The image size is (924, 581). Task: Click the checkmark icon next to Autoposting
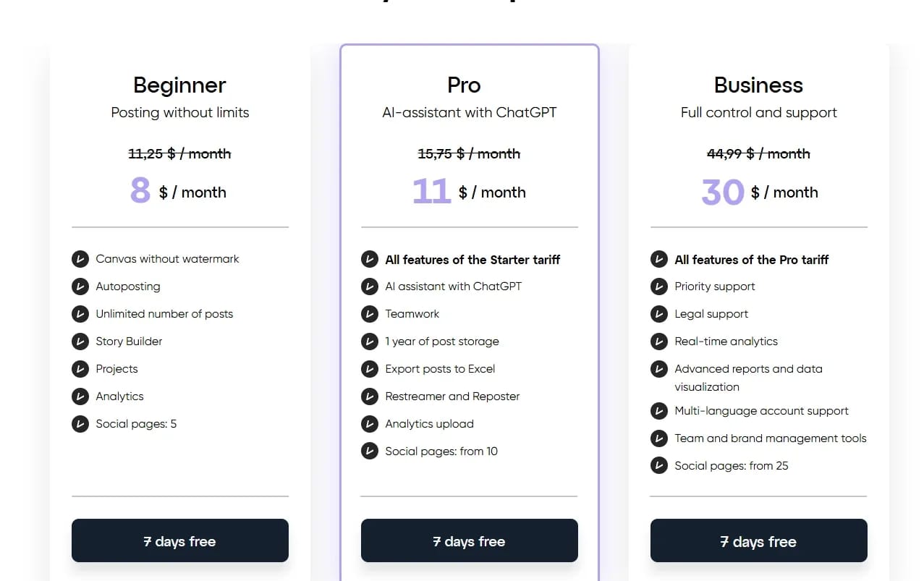pyautogui.click(x=80, y=287)
